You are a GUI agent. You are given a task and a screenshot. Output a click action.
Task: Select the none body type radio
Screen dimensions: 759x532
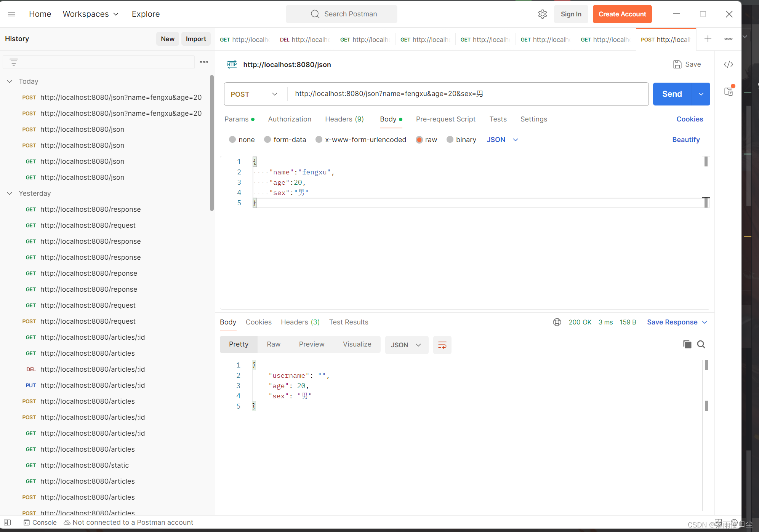pyautogui.click(x=232, y=139)
